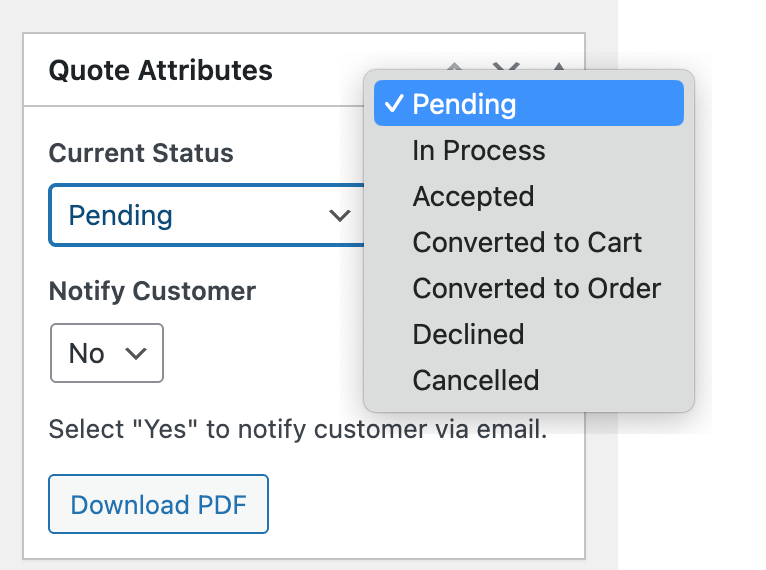Select Converted to Order status
The image size is (766, 570).
537,289
